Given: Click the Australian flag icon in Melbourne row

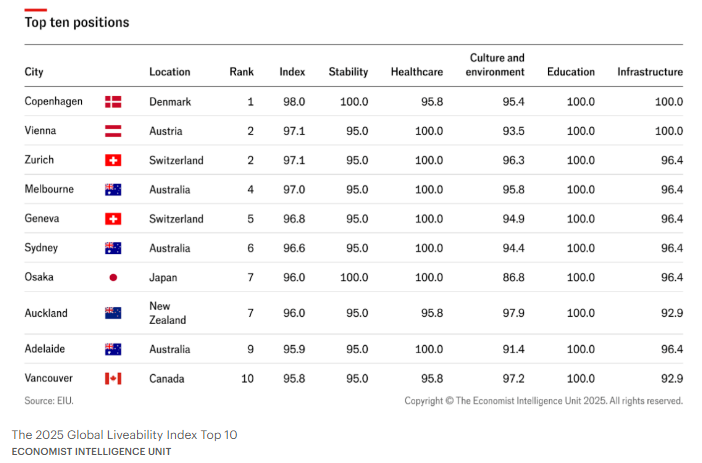Looking at the screenshot, I should point(113,189).
